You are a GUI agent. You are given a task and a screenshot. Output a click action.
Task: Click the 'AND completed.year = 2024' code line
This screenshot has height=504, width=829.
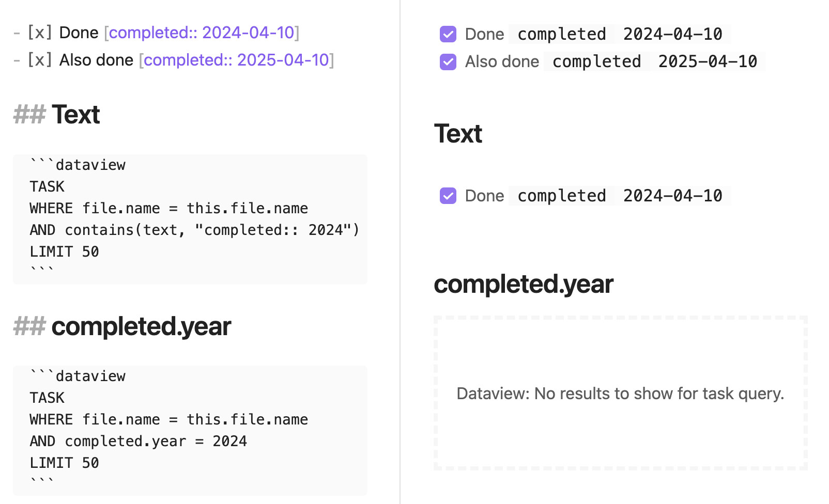point(139,441)
